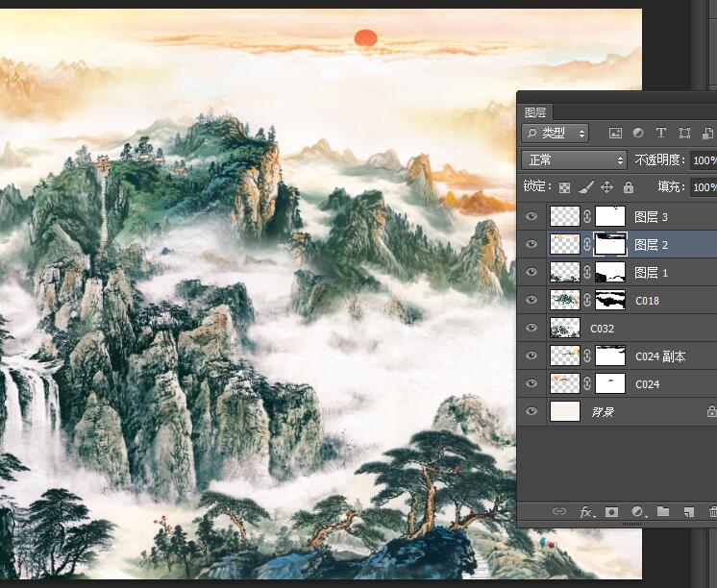Lock transparent pixels checkerboard icon
The height and width of the screenshot is (588, 717).
coord(565,187)
